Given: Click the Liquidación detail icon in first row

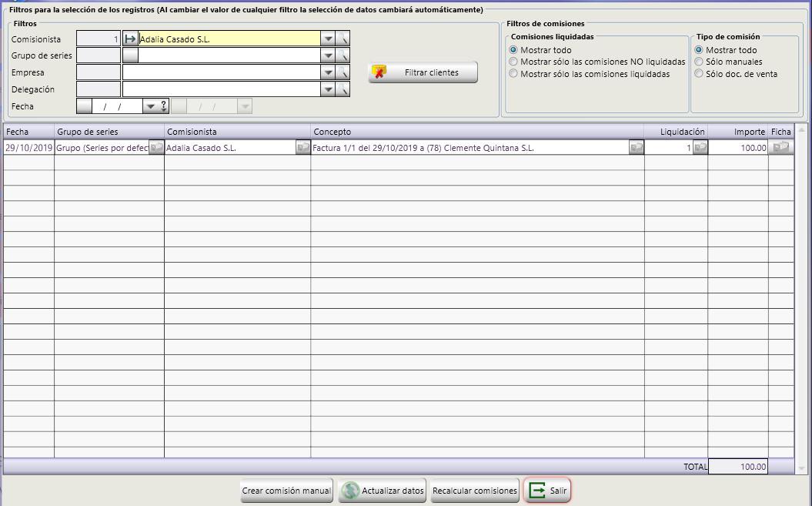Looking at the screenshot, I should tap(700, 148).
